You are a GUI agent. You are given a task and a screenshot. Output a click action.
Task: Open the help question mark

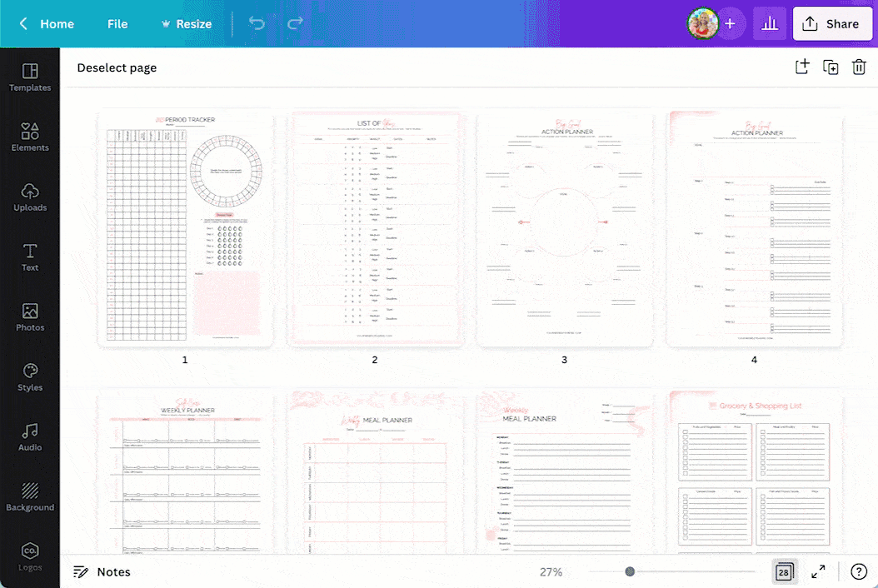pyautogui.click(x=858, y=572)
